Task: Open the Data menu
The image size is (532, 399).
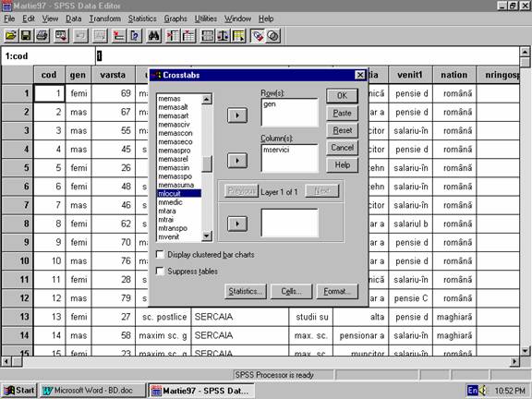Action: tap(74, 18)
